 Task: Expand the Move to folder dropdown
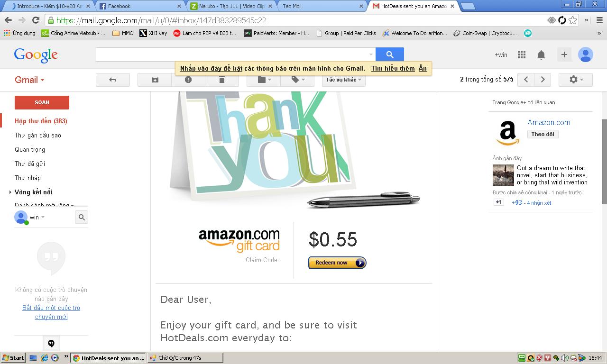pos(264,80)
